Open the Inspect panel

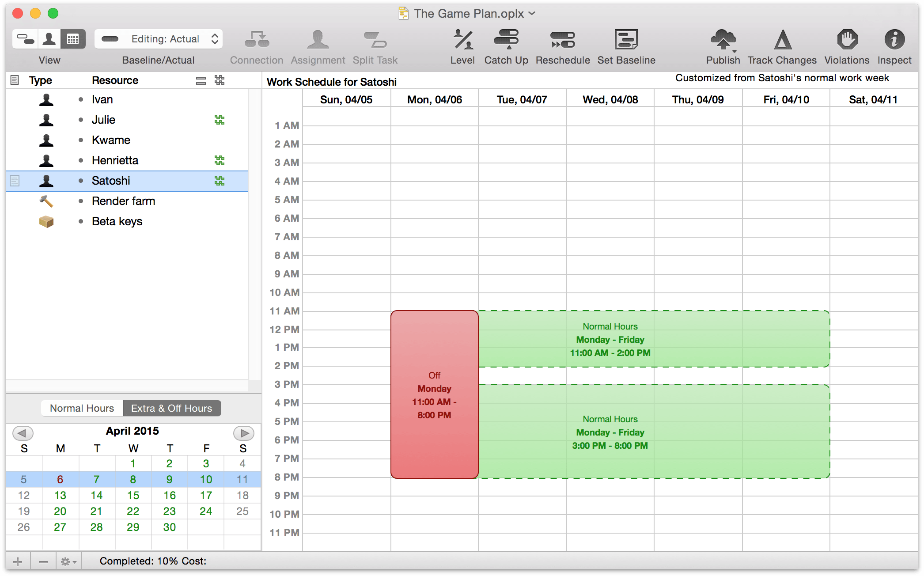tap(894, 39)
